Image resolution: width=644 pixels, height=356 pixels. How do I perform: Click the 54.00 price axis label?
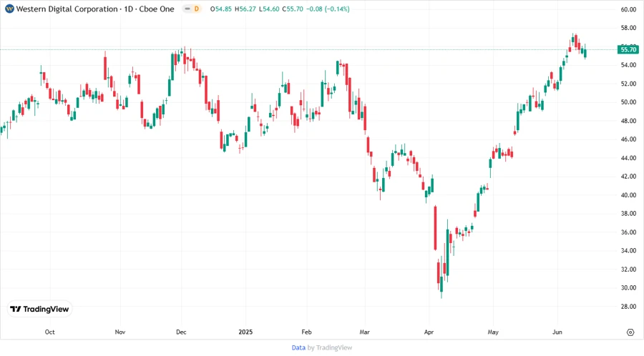628,65
